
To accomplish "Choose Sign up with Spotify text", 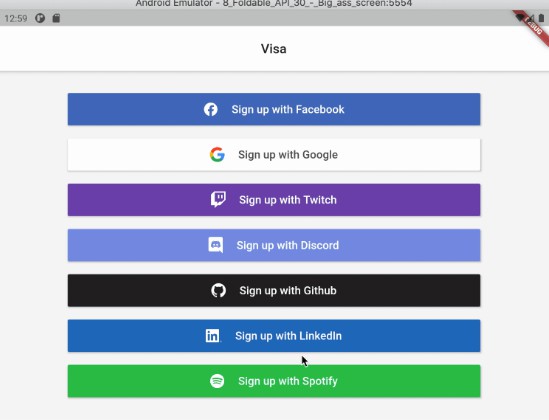I will (288, 381).
